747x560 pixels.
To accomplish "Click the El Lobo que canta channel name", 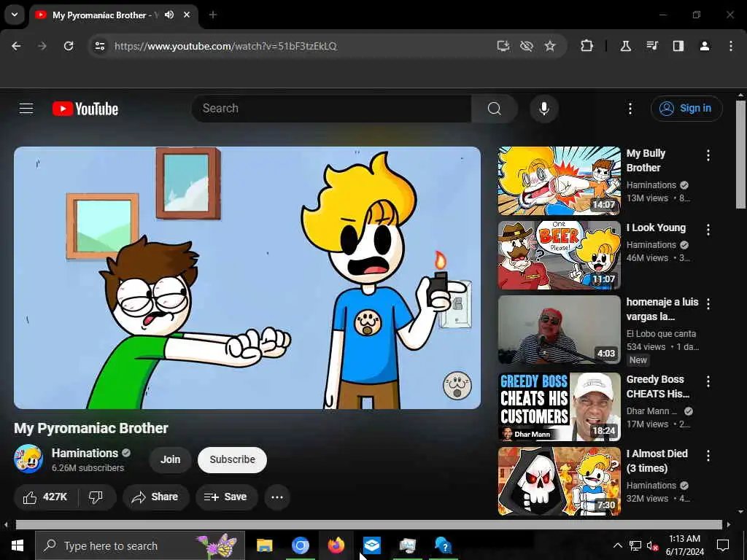I will point(661,334).
